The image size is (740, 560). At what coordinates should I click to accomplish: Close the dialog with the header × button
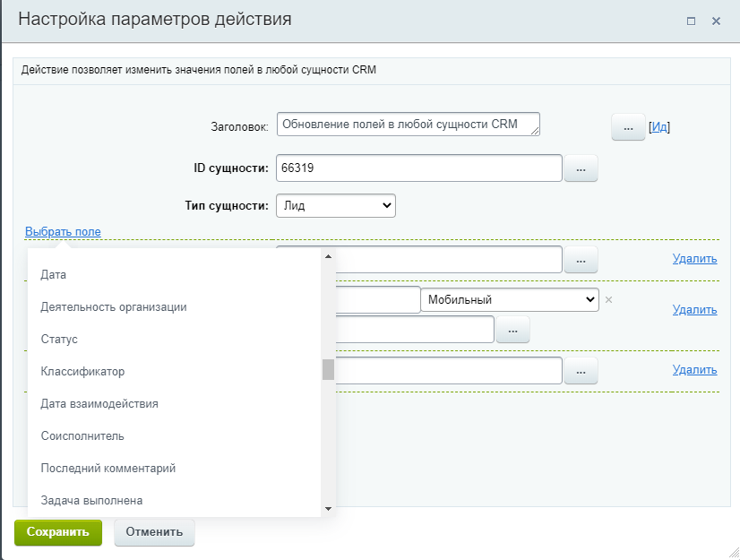coord(716,21)
